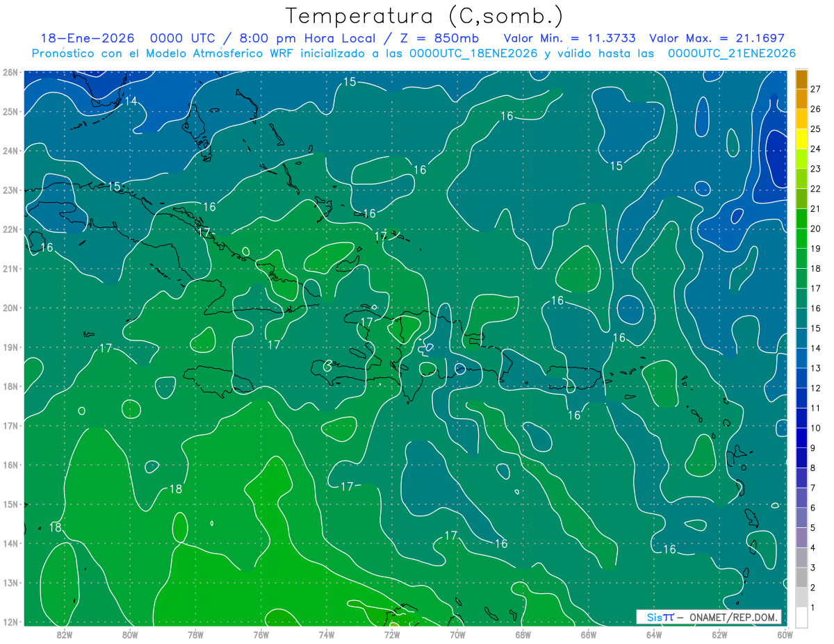
Task: Click "Valor Max. = 21.1697"
Action: click(x=717, y=39)
